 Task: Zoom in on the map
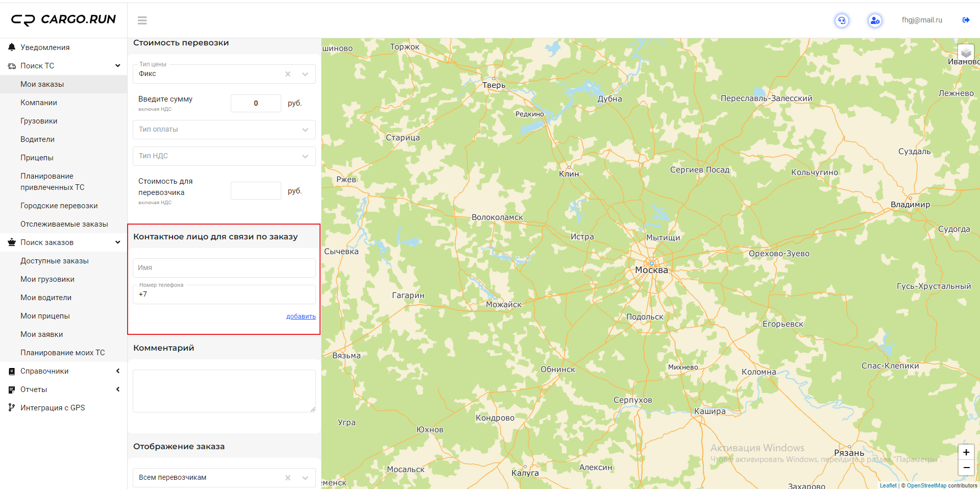point(966,453)
